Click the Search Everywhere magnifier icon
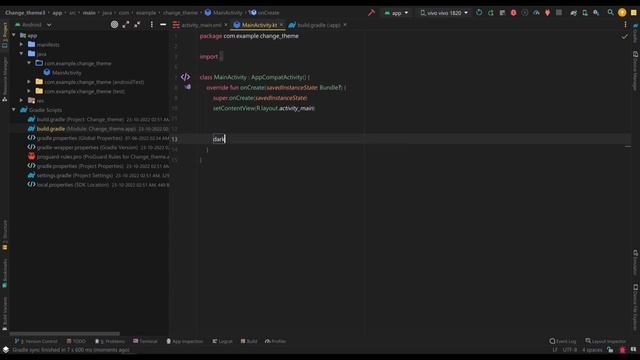Viewport: 640px width, 360px height. click(x=610, y=13)
